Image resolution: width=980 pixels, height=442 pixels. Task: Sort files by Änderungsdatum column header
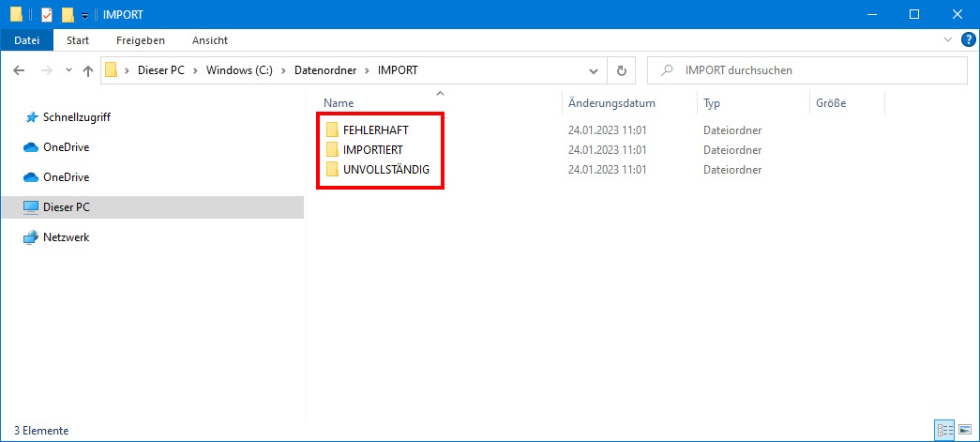611,103
